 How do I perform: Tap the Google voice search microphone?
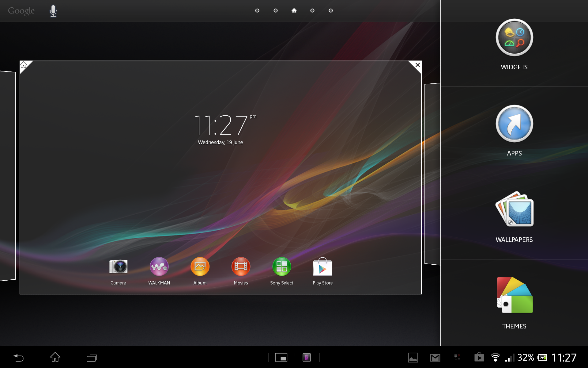pos(53,11)
